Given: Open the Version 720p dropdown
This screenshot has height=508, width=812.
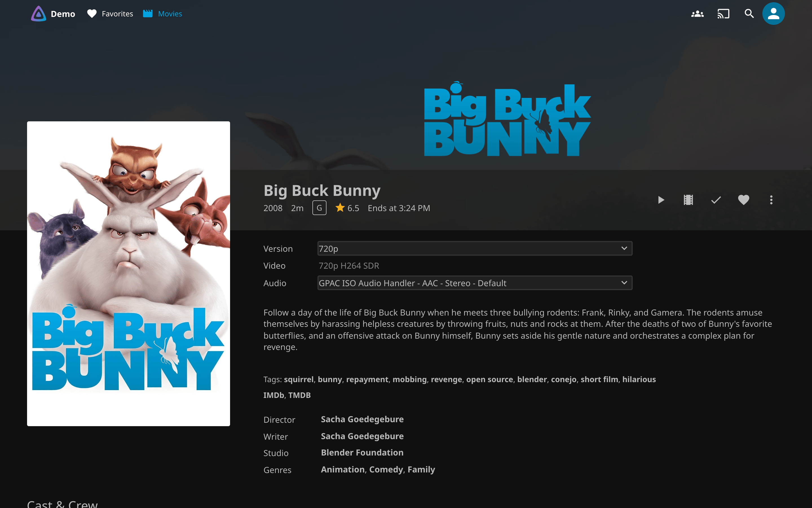Looking at the screenshot, I should pos(475,248).
